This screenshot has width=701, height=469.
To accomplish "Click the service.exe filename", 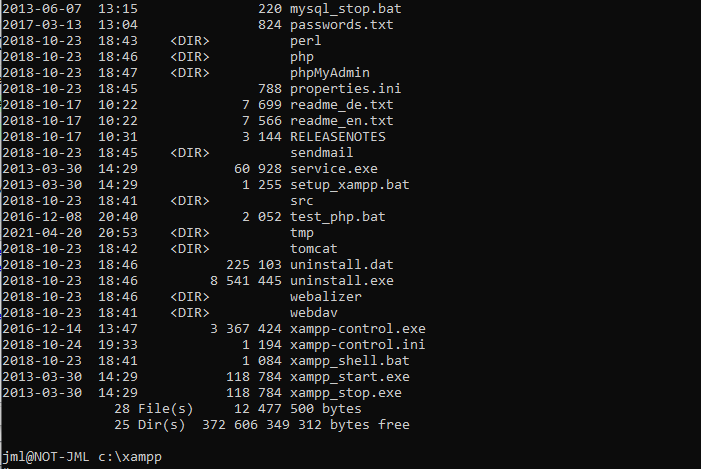I will coord(334,169).
